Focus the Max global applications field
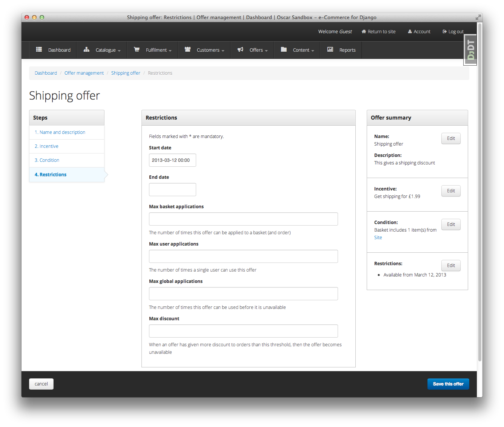Screen dimensions: 504x427 click(243, 294)
